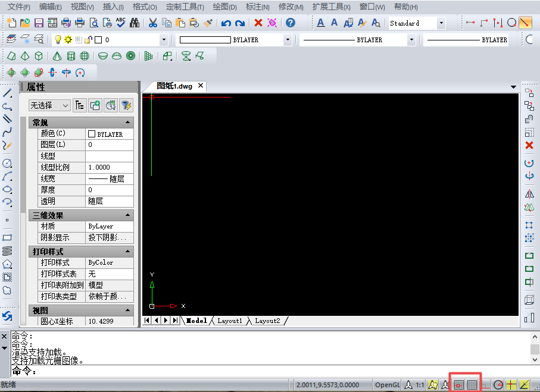Go to the last layout tab arrow
Screen dimensions: 540x392
point(175,321)
